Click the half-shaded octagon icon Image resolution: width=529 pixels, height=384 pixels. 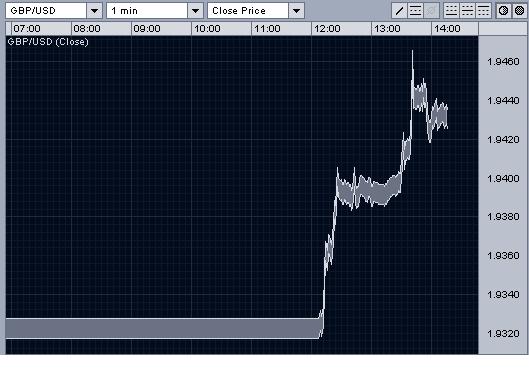tap(504, 10)
